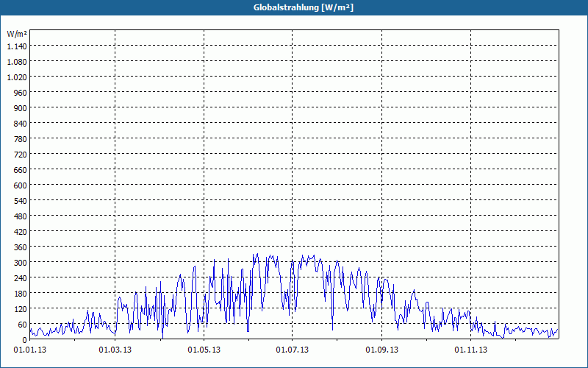Select the 240 y-axis label
The width and height of the screenshot is (588, 368).
pos(21,278)
